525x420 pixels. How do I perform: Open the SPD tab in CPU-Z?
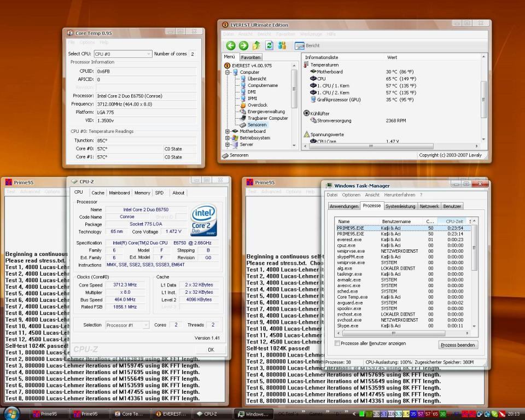159,192
